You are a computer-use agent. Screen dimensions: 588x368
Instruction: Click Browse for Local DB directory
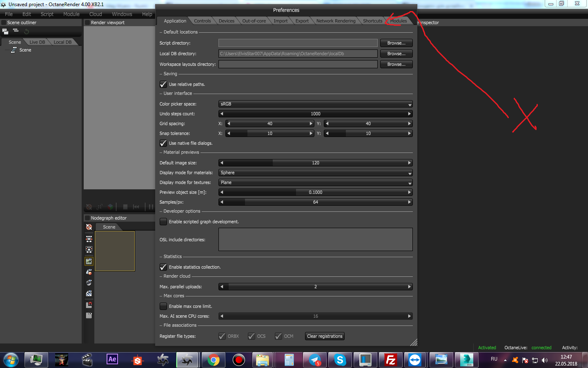point(396,54)
